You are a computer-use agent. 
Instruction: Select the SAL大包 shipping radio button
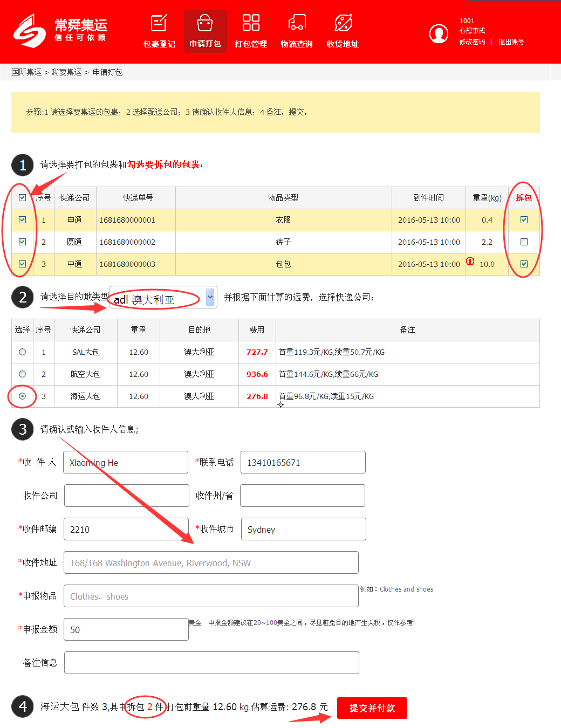(22, 352)
